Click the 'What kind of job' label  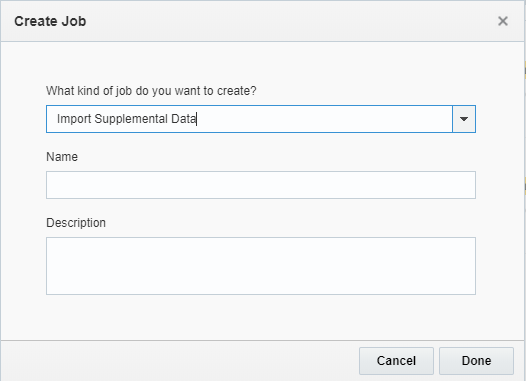(151, 91)
